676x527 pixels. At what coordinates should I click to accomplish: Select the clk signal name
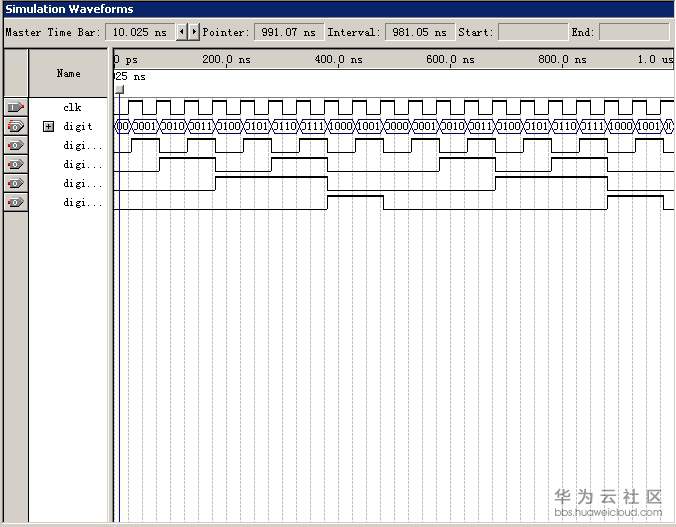tap(72, 107)
